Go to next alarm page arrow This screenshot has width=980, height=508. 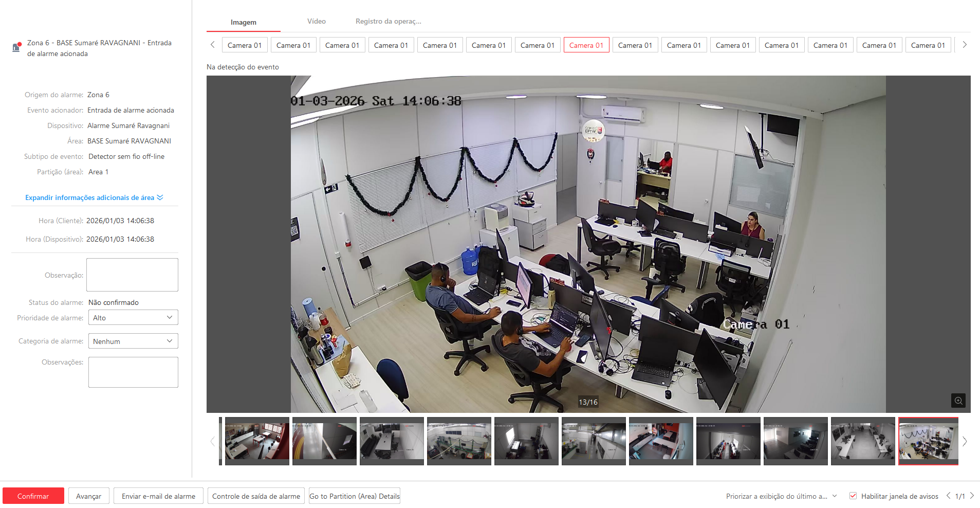972,496
